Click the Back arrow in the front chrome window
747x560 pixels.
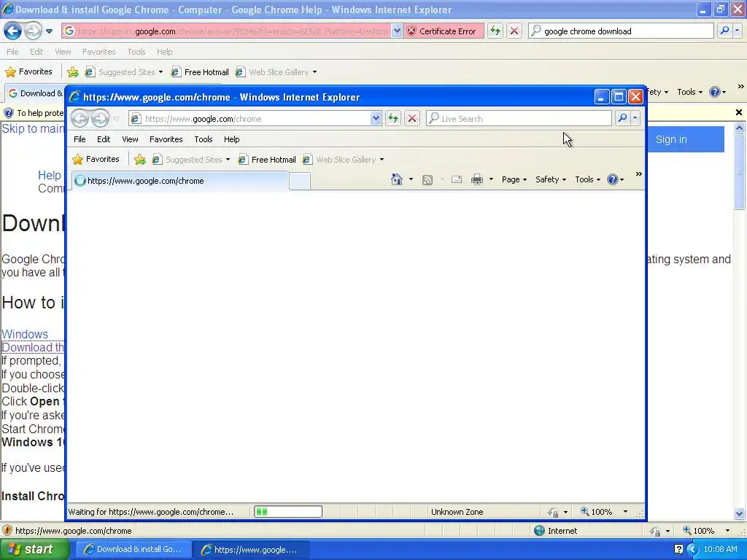tap(80, 118)
